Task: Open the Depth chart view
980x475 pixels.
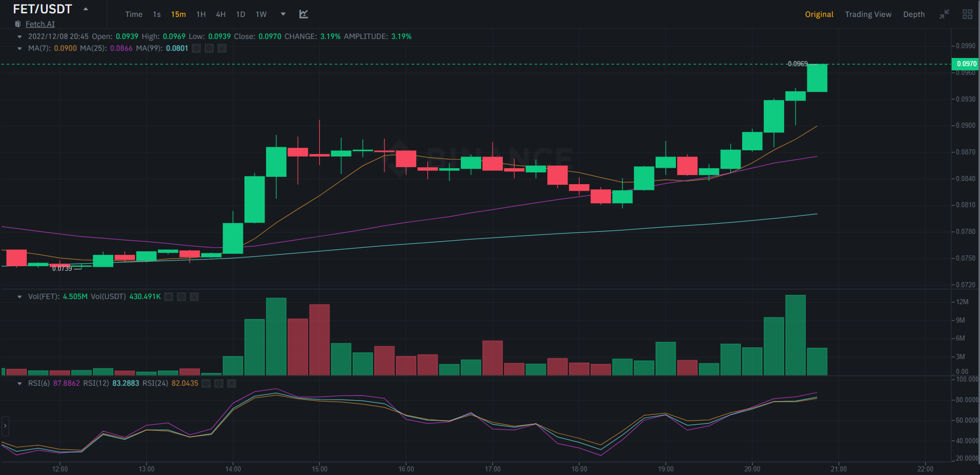Action: click(914, 14)
